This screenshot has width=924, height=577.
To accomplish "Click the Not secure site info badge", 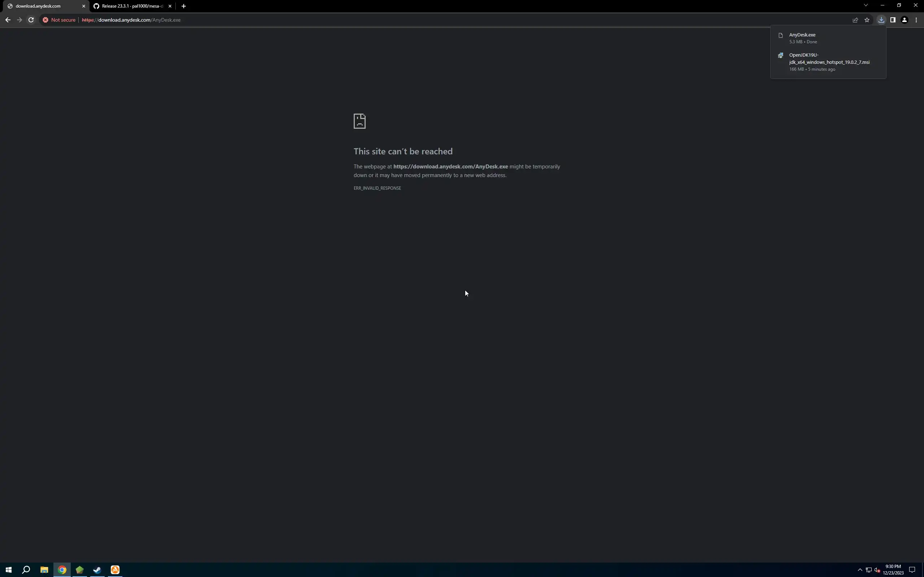I will [x=59, y=20].
